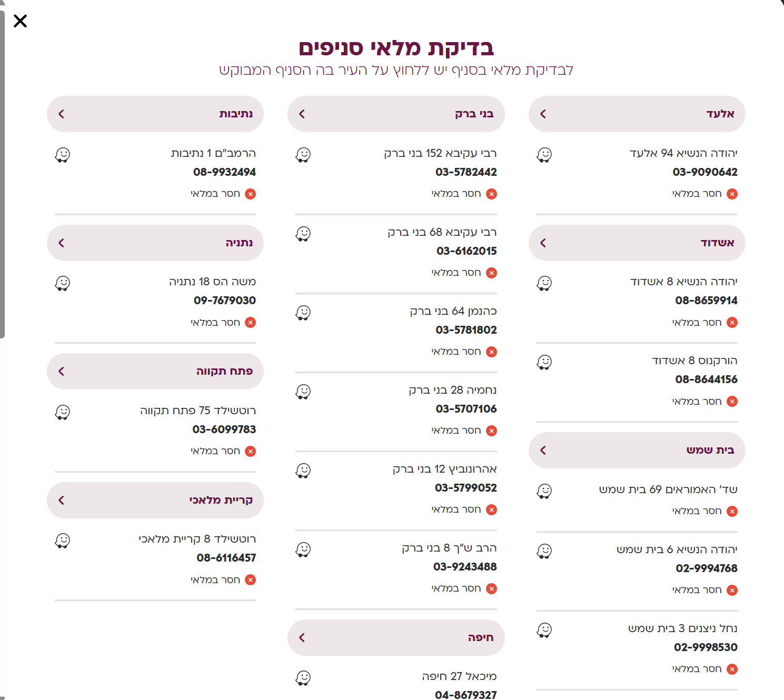Open Waze for מיכאל 27 חיפה branch
The width and height of the screenshot is (784, 700).
tap(303, 678)
